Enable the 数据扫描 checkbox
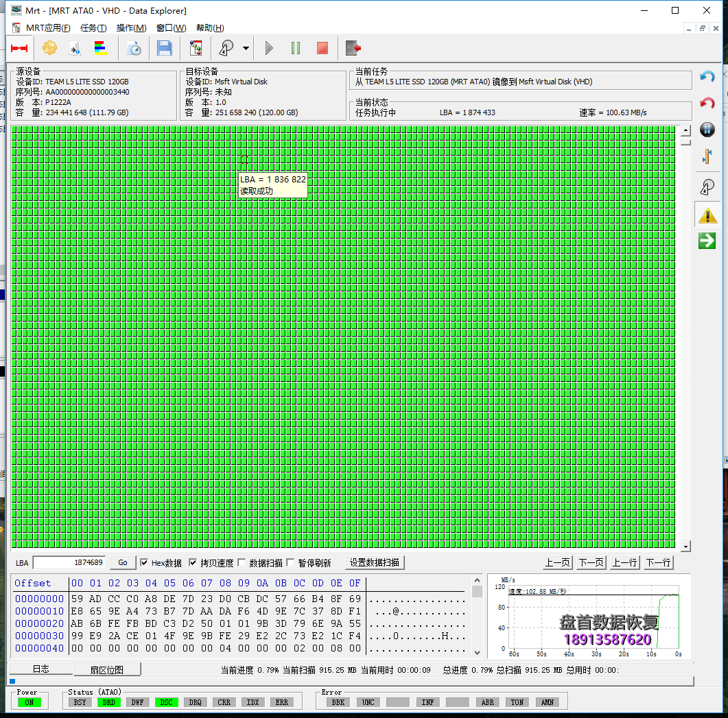The height and width of the screenshot is (718, 728). click(x=242, y=563)
